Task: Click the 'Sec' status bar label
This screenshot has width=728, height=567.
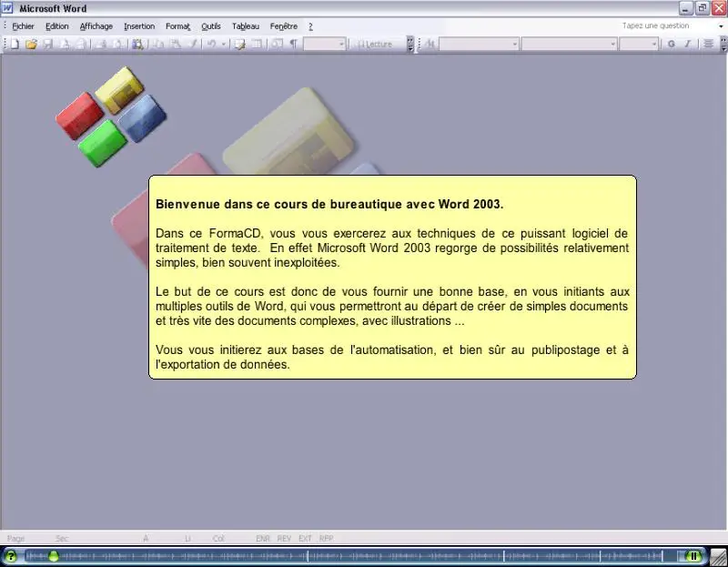Action: tap(62, 539)
